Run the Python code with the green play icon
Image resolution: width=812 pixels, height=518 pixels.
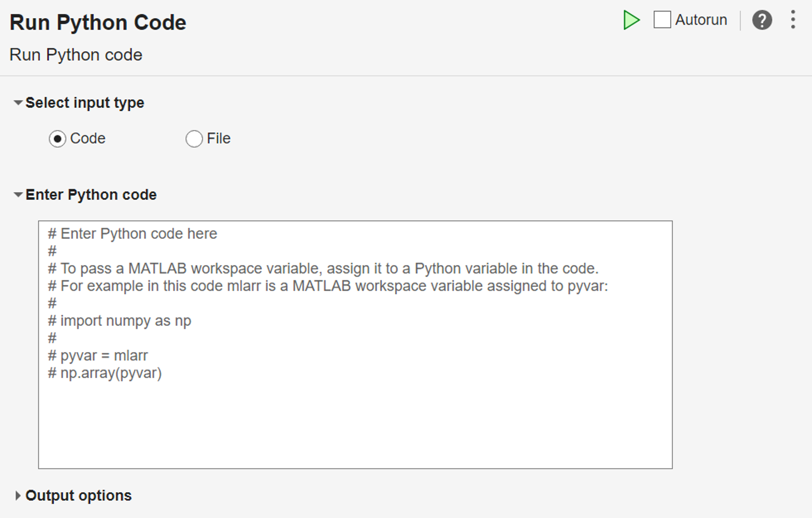[x=632, y=20]
